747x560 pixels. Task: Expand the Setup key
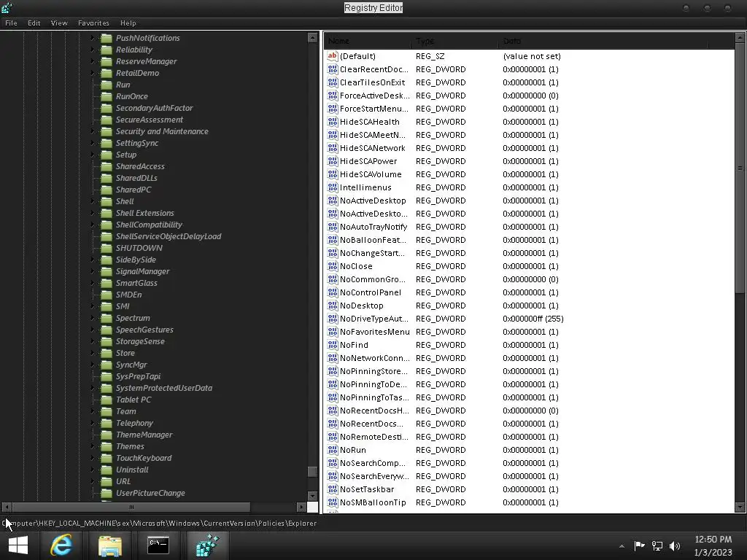coord(93,155)
